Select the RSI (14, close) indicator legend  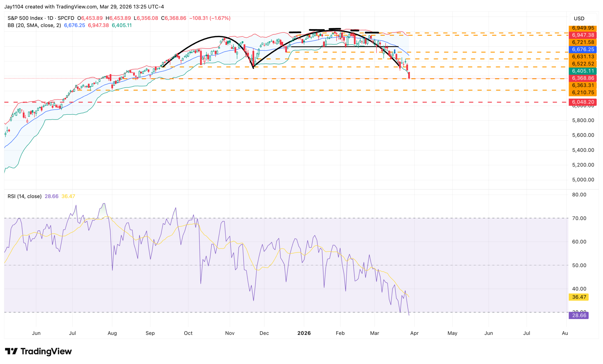coord(24,196)
